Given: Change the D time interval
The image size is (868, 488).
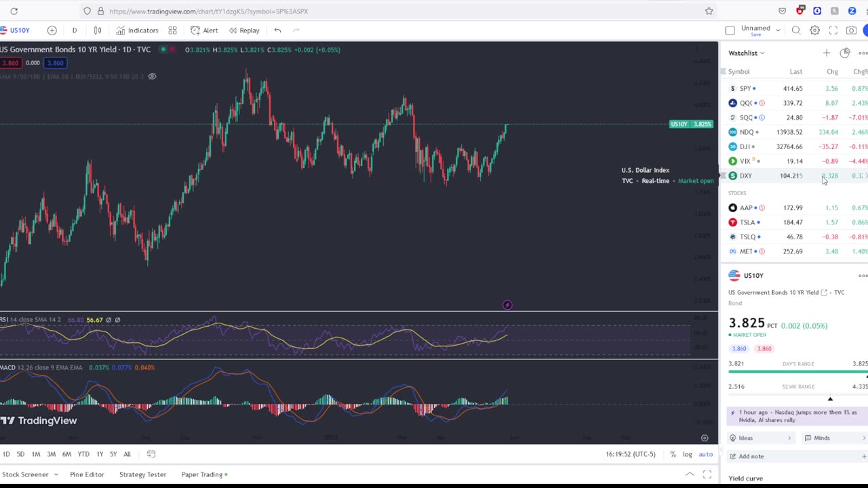Looking at the screenshot, I should 75,30.
